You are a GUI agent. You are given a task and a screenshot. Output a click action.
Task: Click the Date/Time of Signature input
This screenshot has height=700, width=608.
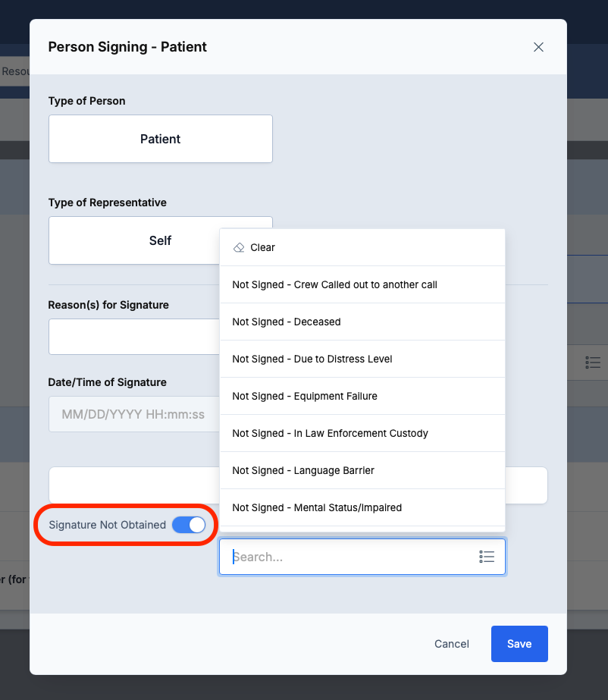(133, 415)
